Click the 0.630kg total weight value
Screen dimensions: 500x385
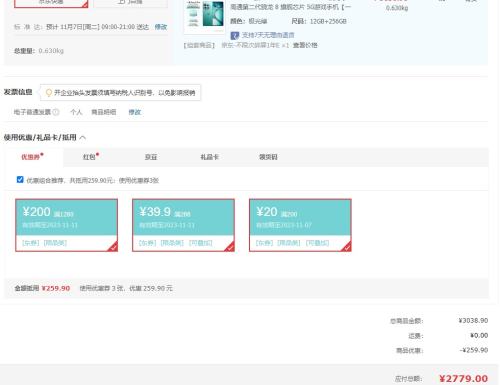click(x=51, y=51)
